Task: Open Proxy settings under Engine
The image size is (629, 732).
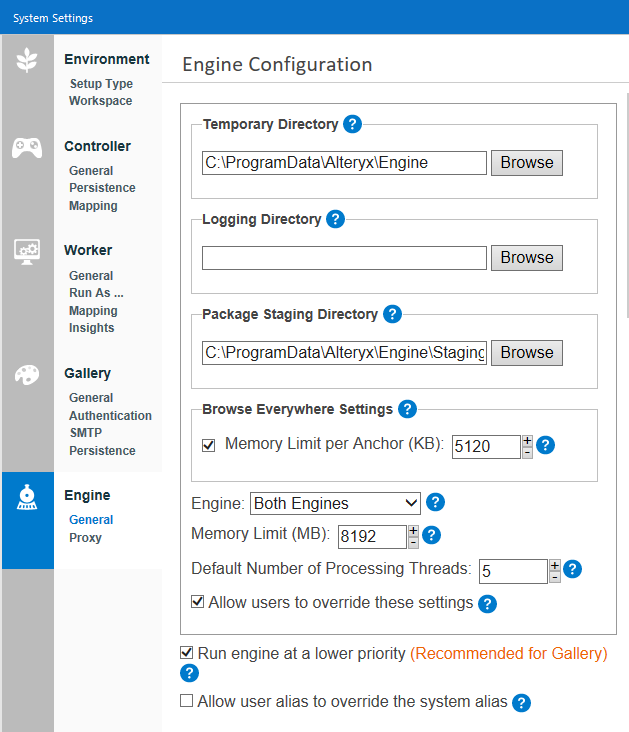Action: tap(85, 538)
